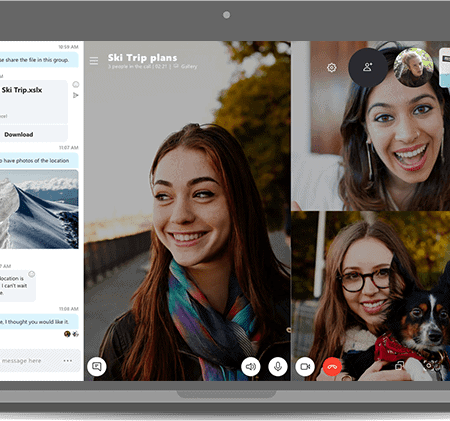The image size is (450, 421).
Task: Open the screen share icon near the dog
Action: tap(399, 366)
